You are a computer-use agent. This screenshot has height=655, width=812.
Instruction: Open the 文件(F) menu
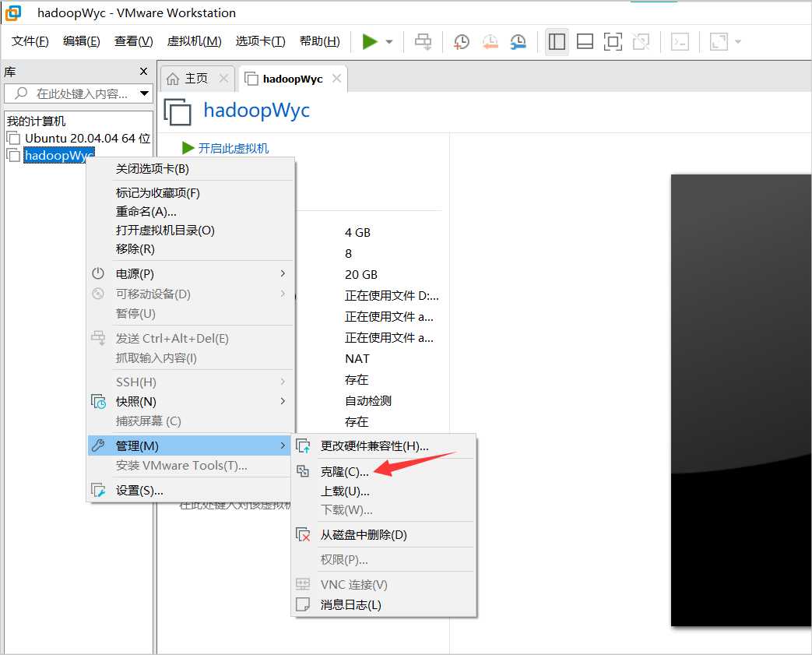[30, 41]
